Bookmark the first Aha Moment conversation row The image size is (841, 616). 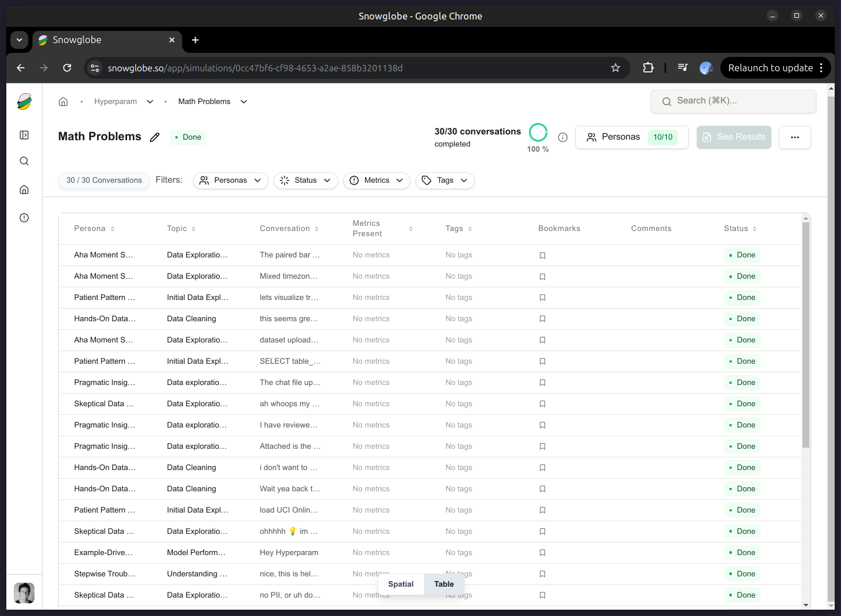coord(542,255)
